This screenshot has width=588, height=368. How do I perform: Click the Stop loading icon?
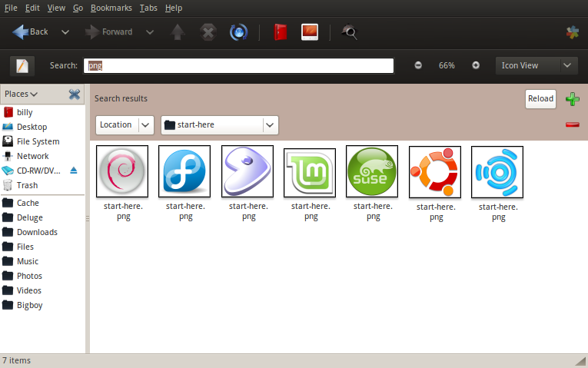pos(208,32)
